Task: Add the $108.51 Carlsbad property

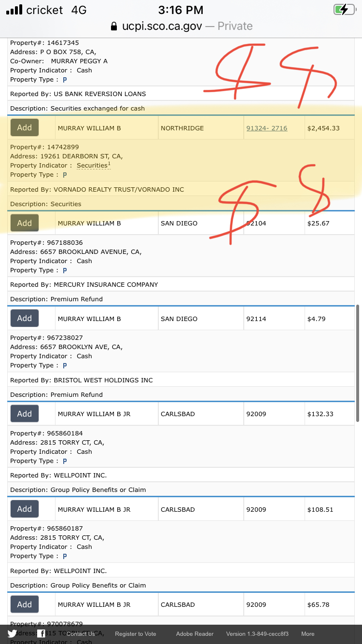Action: [x=25, y=509]
